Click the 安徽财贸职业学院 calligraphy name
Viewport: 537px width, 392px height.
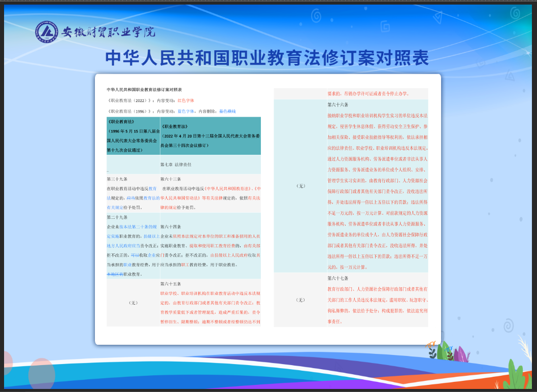coord(108,32)
